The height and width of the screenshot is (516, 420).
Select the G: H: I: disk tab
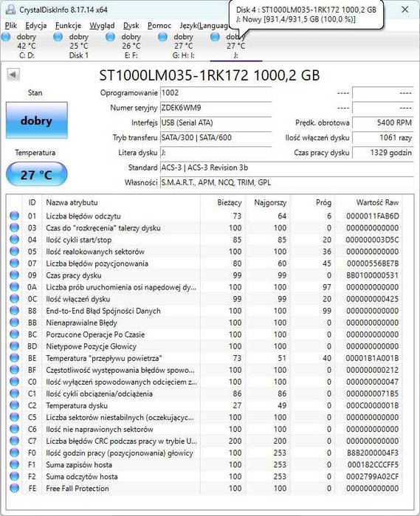click(x=183, y=46)
